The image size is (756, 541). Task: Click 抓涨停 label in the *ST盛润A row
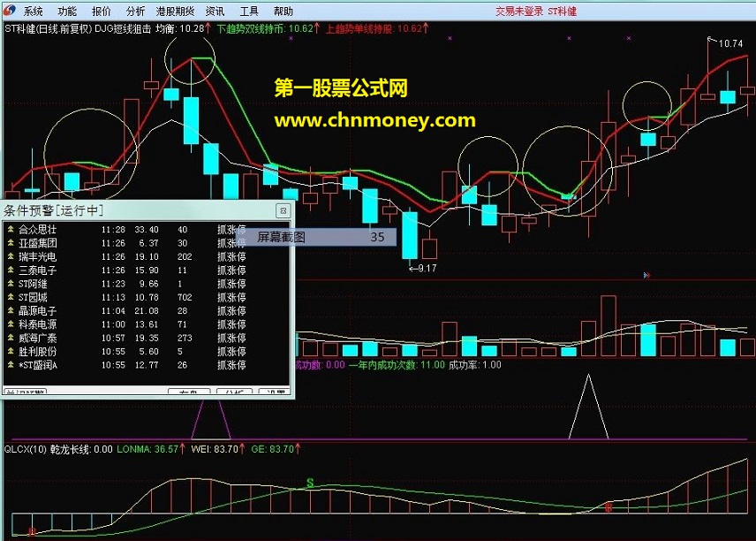pos(231,365)
